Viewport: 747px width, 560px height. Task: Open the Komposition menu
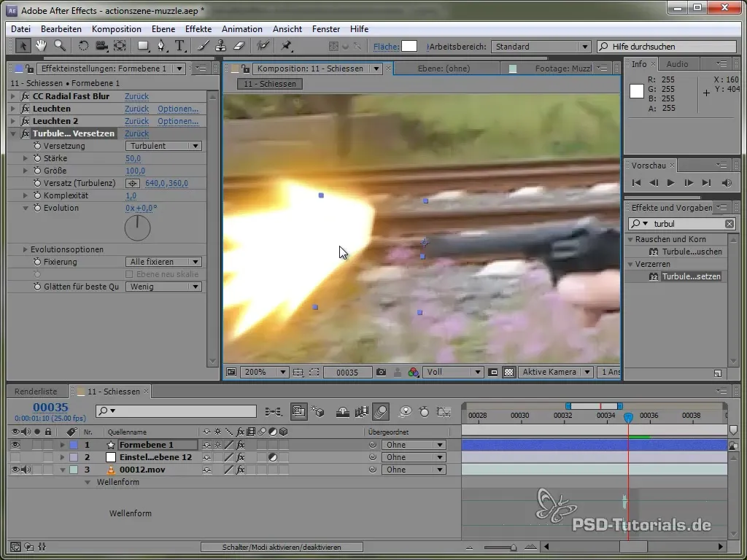[x=116, y=29]
